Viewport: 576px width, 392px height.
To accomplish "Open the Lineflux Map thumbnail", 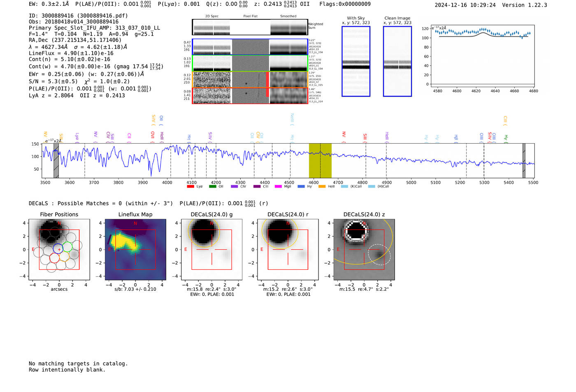I will coord(135,250).
